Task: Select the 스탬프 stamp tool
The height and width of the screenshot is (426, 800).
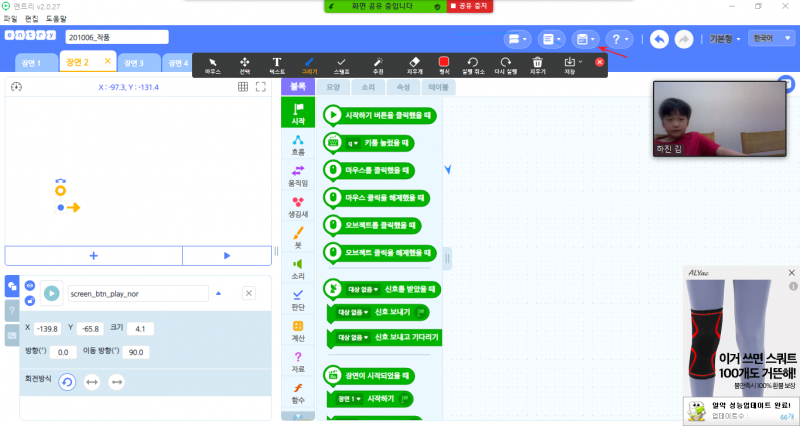Action: [341, 65]
